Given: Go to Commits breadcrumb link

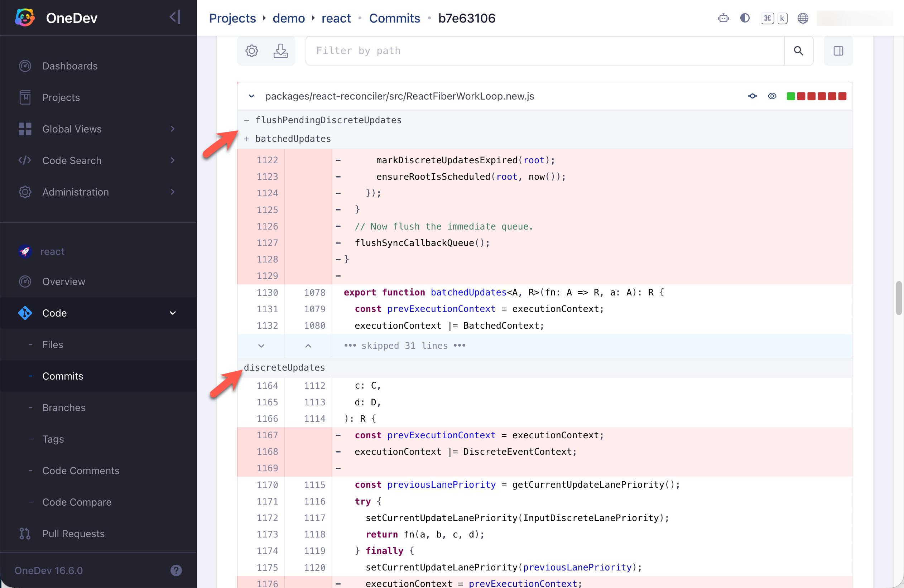Looking at the screenshot, I should [395, 18].
